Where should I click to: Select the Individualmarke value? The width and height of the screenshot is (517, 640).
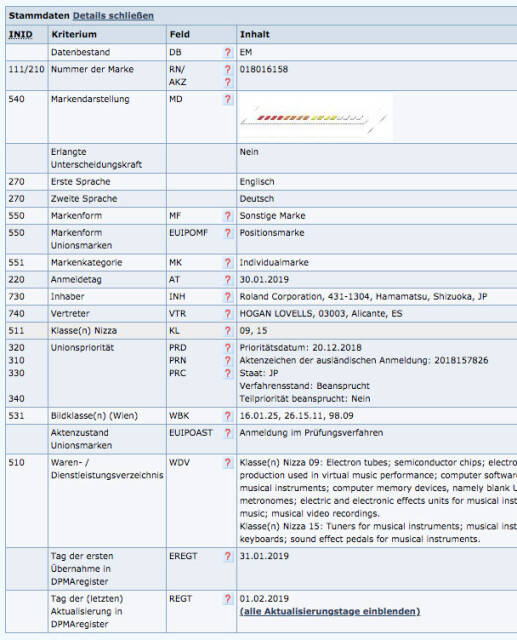(x=274, y=263)
